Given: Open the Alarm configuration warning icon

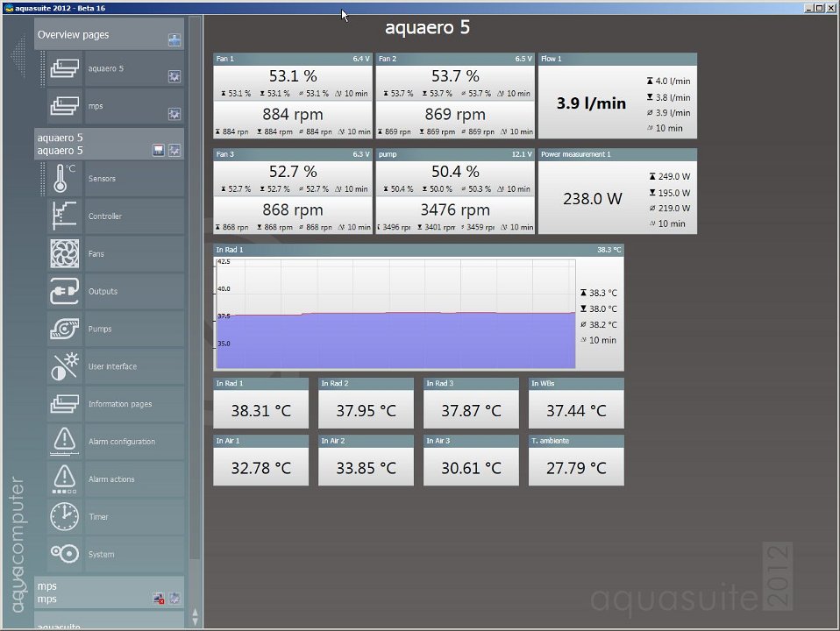Looking at the screenshot, I should click(65, 442).
